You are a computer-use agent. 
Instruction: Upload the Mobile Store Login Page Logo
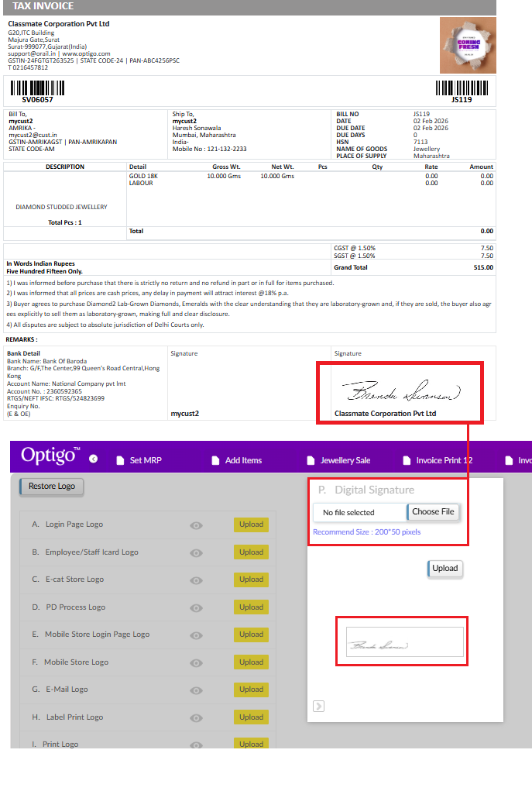pos(251,635)
